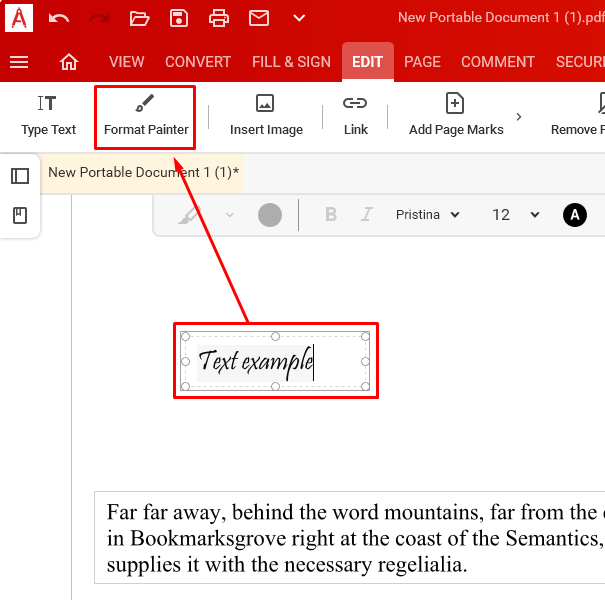Click the Email envelope icon
Screen dimensions: 605x600
tap(259, 18)
